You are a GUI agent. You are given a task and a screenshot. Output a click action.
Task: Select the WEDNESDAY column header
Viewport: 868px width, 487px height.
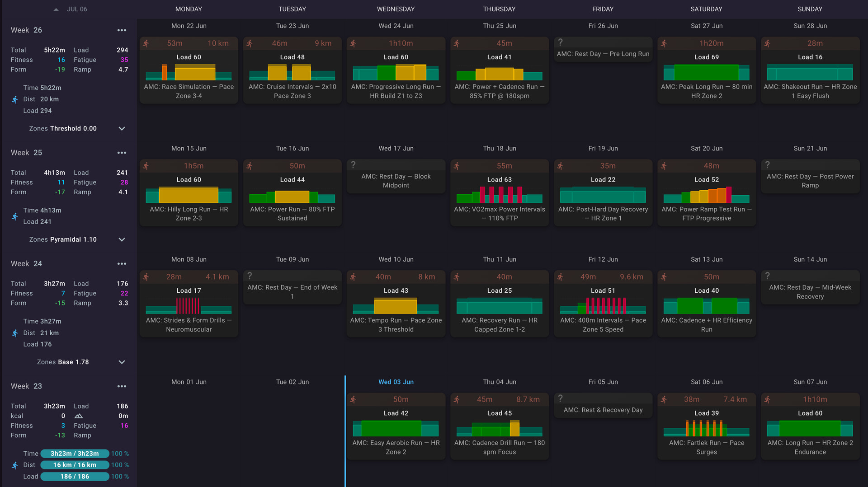[396, 9]
